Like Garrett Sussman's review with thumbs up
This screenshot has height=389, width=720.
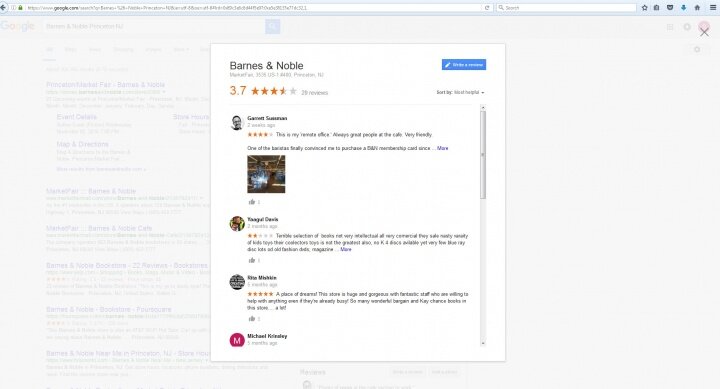click(x=252, y=202)
